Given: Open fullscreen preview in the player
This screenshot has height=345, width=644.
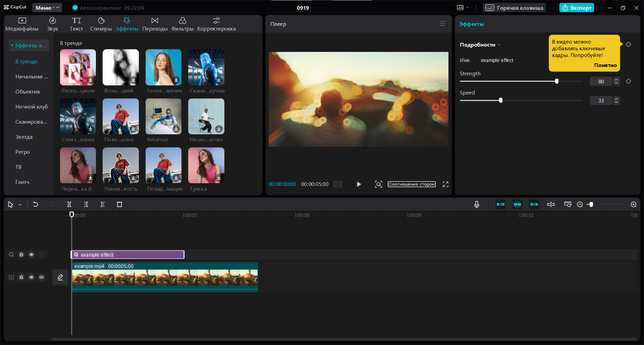Looking at the screenshot, I should (445, 184).
